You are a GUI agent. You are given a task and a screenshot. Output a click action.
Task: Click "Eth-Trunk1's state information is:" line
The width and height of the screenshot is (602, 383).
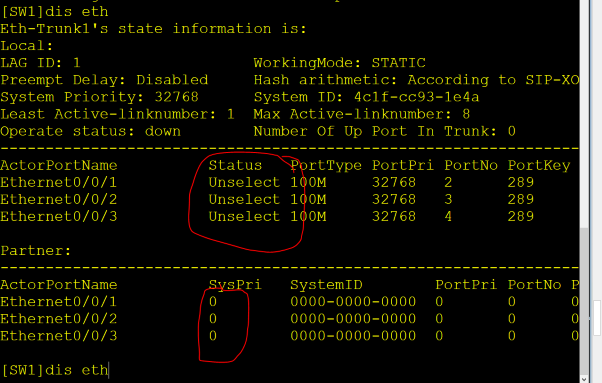[154, 29]
